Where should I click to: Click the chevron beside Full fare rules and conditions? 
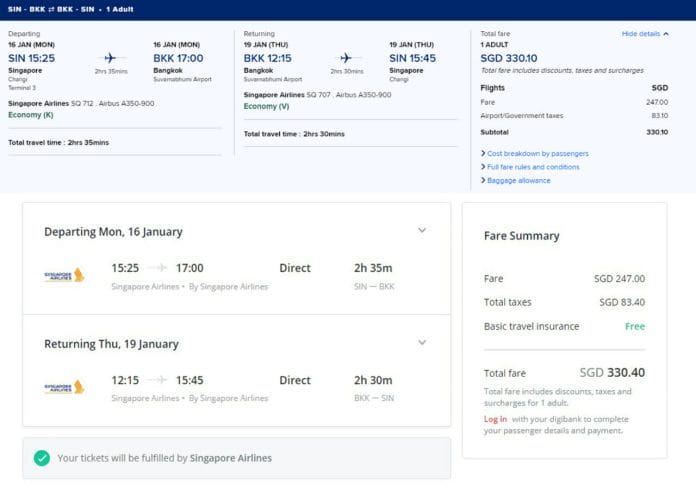483,167
